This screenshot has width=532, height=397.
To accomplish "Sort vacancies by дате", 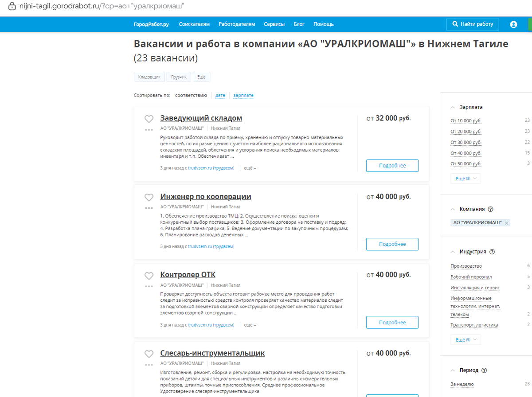I will pos(220,95).
